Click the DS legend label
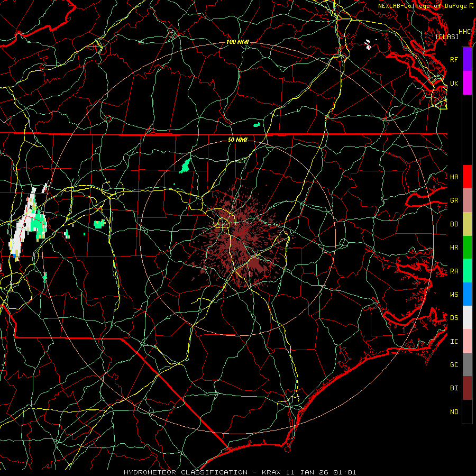 454,318
